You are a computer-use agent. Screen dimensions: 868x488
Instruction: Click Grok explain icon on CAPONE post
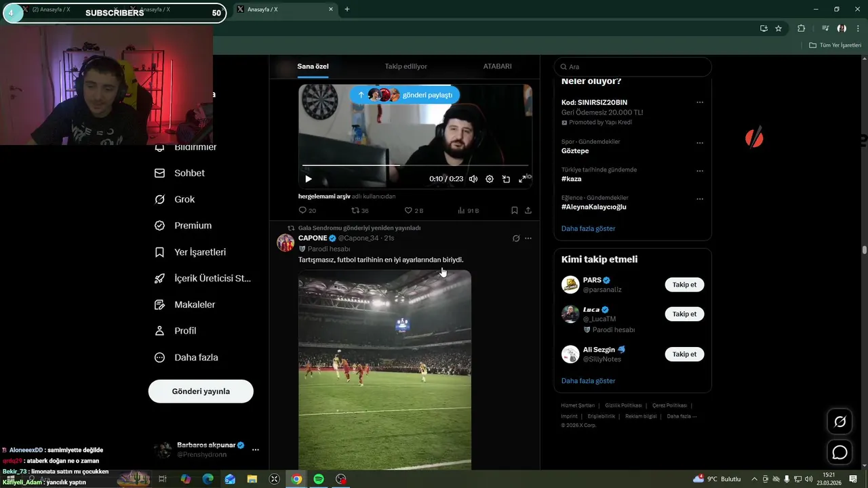coord(516,239)
